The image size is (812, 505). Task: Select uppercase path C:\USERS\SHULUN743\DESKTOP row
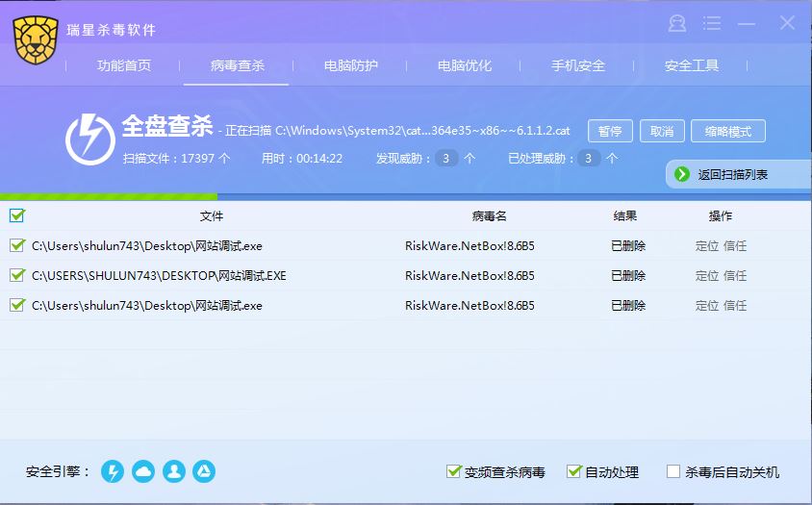tap(159, 275)
